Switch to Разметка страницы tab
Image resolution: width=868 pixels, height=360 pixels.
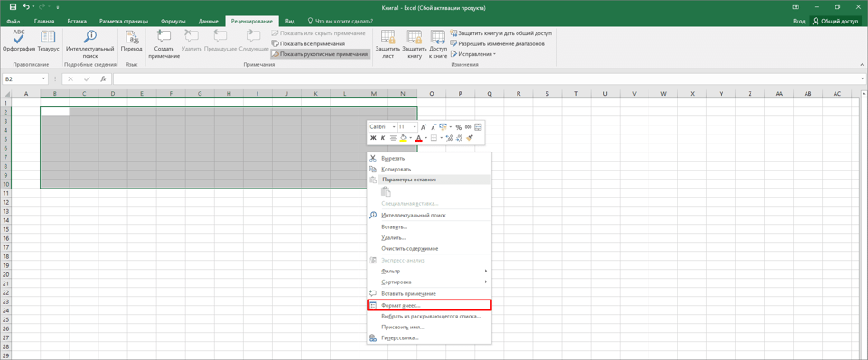pos(124,21)
